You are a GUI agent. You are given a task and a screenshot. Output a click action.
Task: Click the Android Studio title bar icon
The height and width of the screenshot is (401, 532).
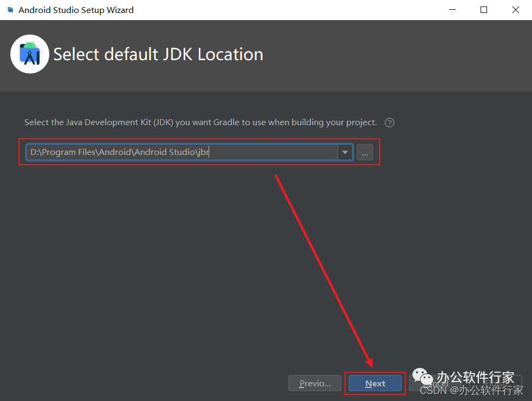10,10
